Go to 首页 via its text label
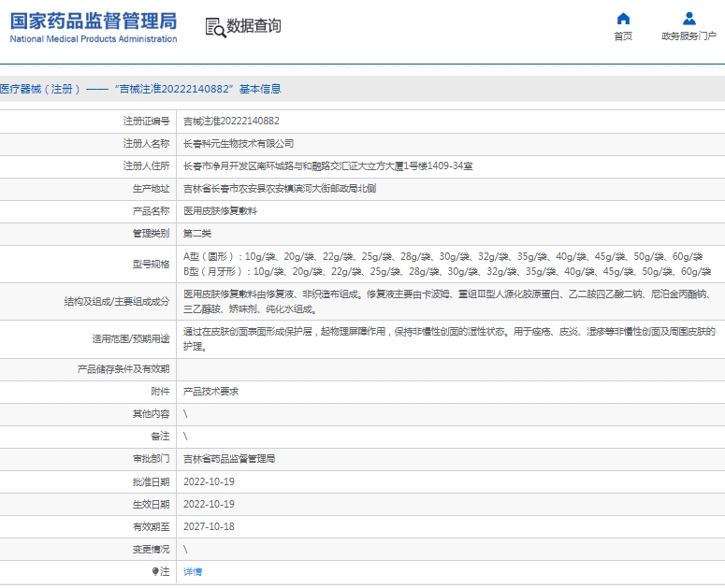725x588 pixels. tap(623, 36)
